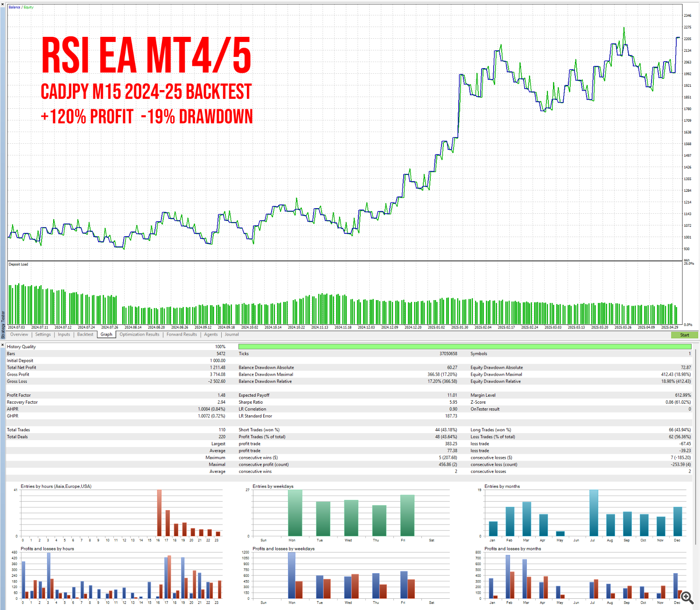This screenshot has height=610, width=700.
Task: Select the Total Trades value 110
Action: pyautogui.click(x=222, y=430)
